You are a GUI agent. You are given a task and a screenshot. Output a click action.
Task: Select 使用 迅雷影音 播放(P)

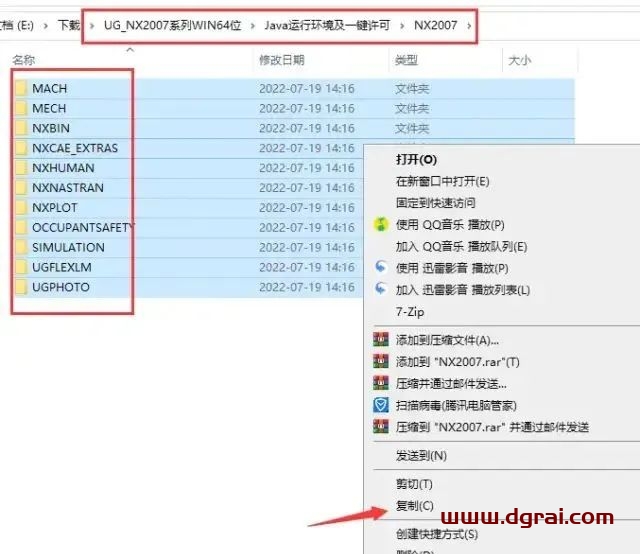452,268
